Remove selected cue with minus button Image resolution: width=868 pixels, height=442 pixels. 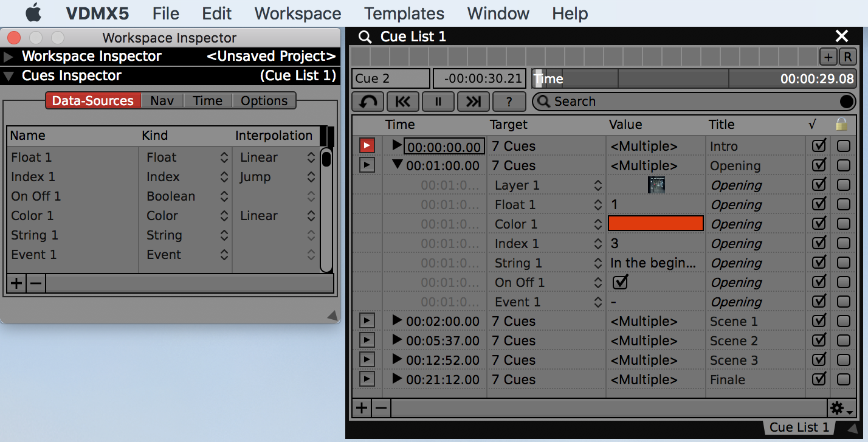[381, 408]
